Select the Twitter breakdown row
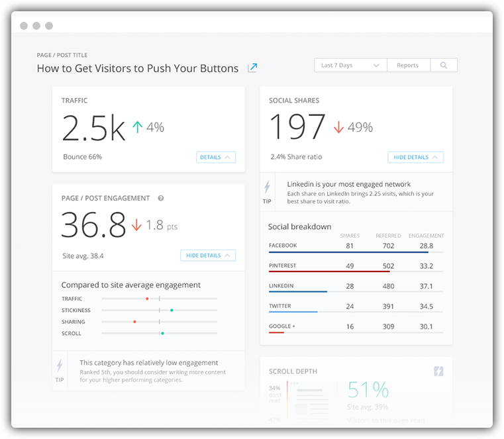Screen dimensions: 504x439 click(356, 307)
